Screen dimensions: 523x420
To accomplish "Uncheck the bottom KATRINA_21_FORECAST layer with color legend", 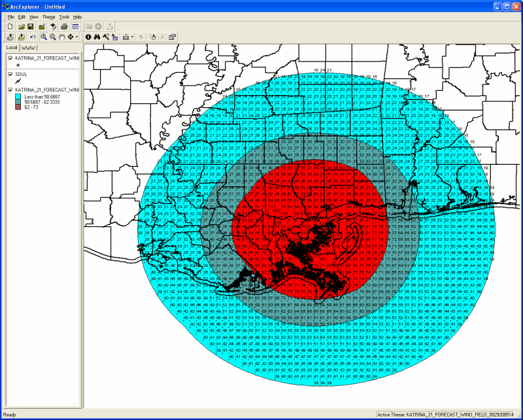I will click(x=10, y=90).
